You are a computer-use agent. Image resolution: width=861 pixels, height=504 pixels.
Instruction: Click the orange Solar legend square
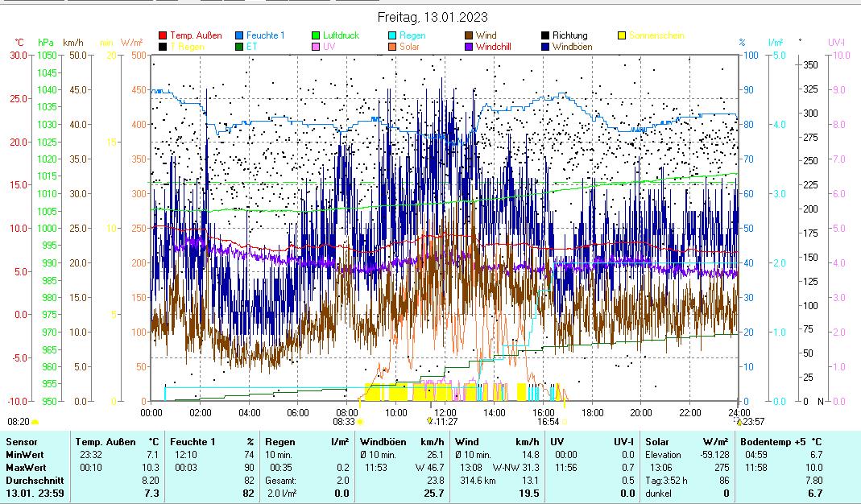point(392,47)
